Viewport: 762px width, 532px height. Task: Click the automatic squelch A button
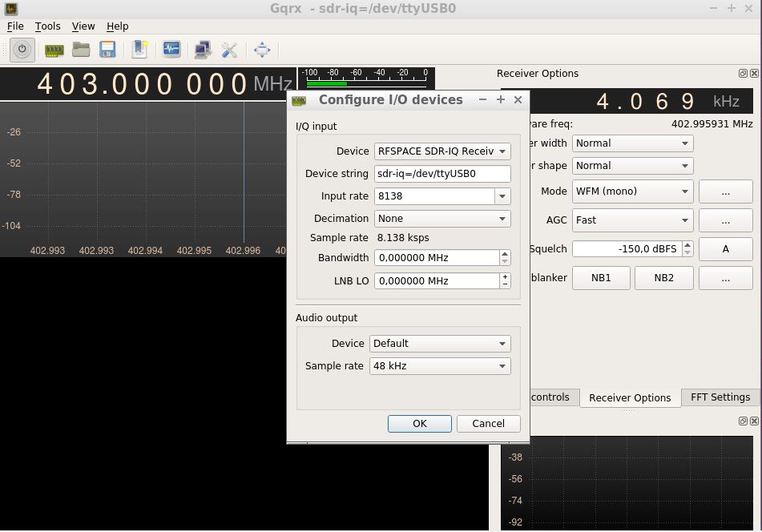point(726,248)
